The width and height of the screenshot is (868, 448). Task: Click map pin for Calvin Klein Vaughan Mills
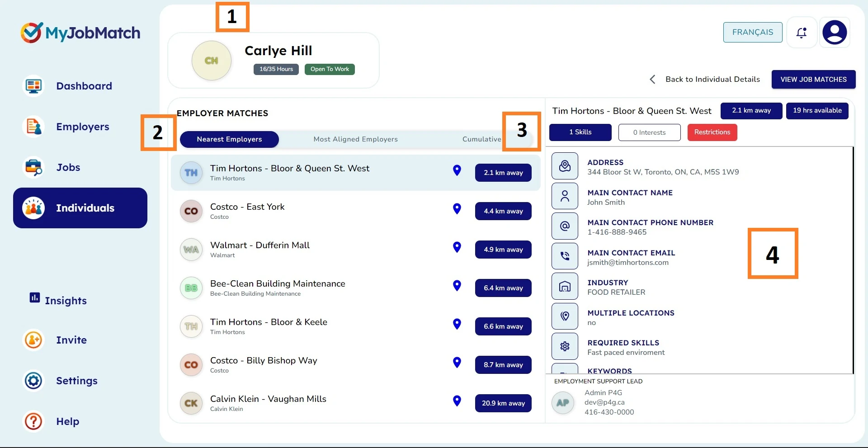tap(457, 401)
